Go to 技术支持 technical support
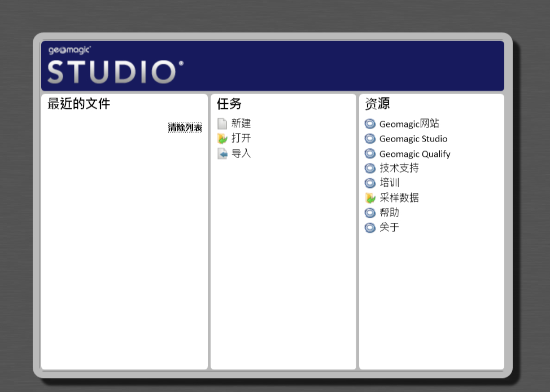This screenshot has height=392, width=550. coord(399,168)
